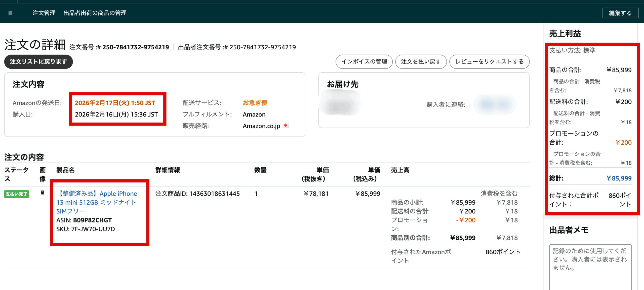This screenshot has width=644, height=290.
Task: Click the 注文商品ID 14363018631445 text
Action: point(197,194)
